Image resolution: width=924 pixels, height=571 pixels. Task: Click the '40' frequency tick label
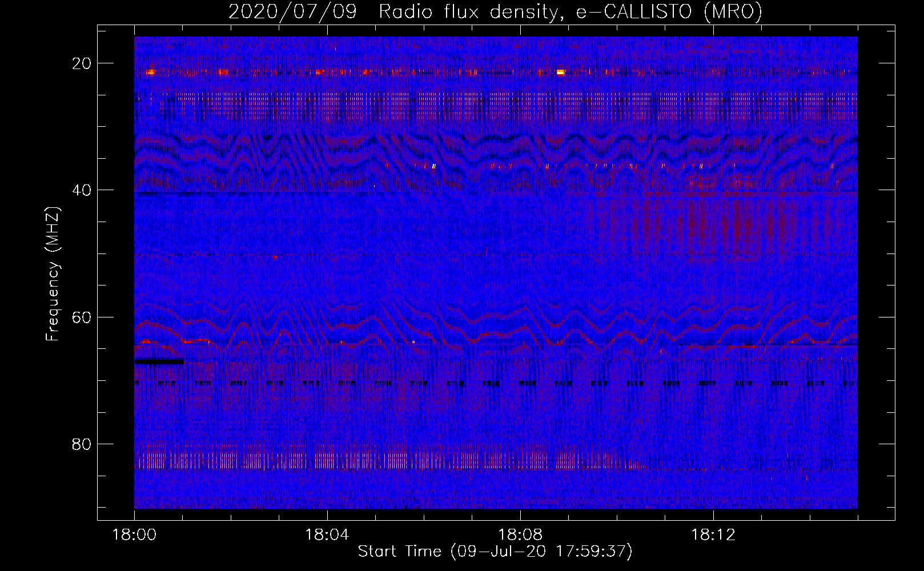point(82,190)
